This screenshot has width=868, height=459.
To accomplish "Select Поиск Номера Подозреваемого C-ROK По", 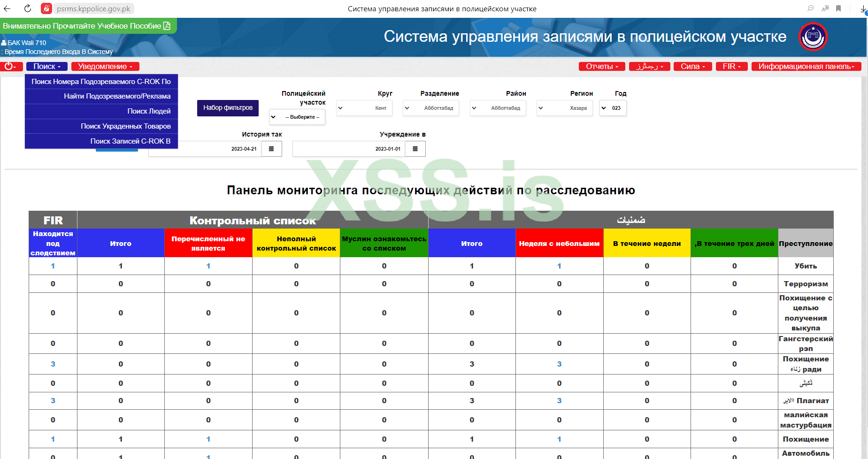I will pyautogui.click(x=101, y=82).
